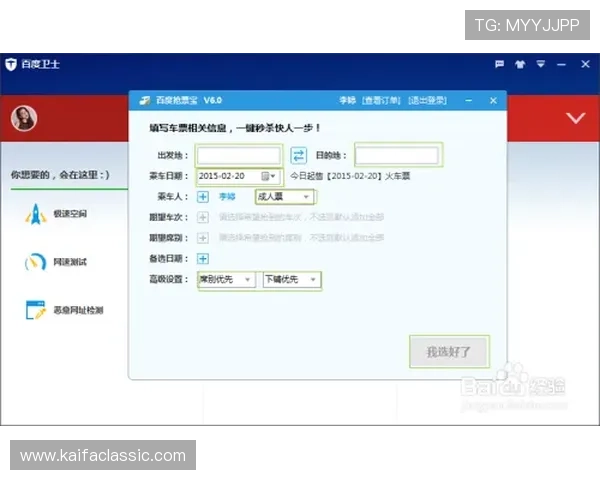Click 退出登录 link in ticket dialog header
Screen dimensions: 600x480
coord(427,101)
